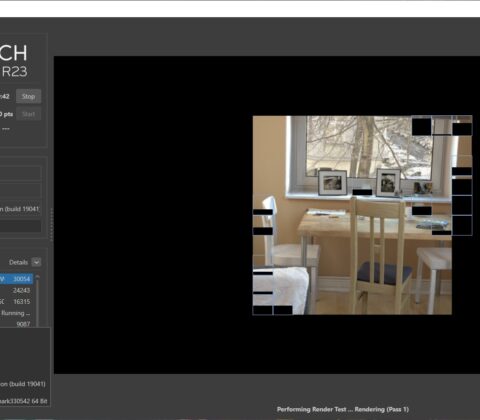The image size is (480, 420).
Task: Select the ranking row scoring 16315
Action: point(16,302)
